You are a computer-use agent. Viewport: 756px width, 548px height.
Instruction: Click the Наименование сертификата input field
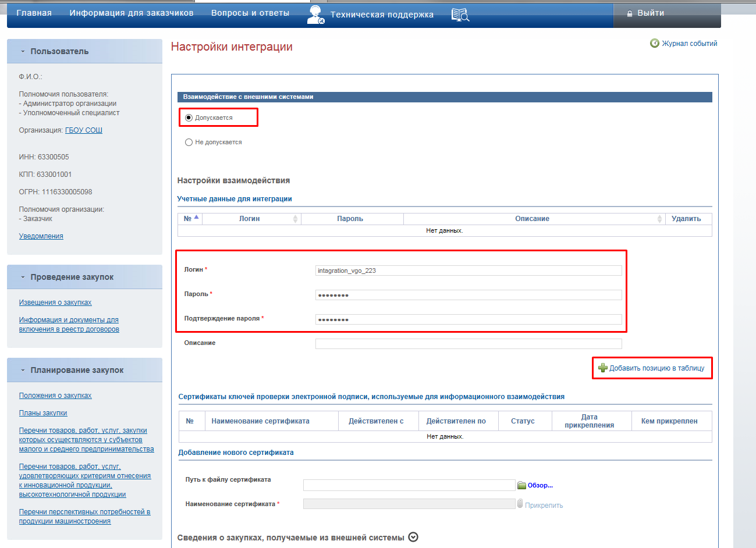click(409, 504)
